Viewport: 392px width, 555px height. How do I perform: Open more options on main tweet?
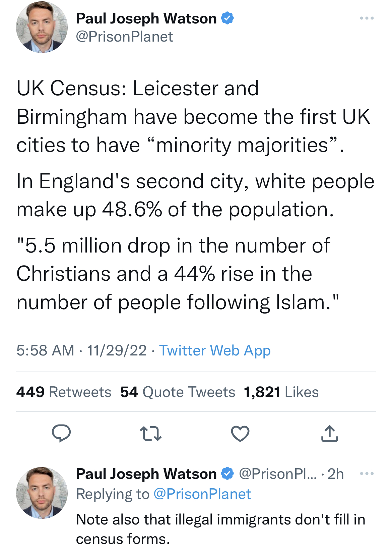pyautogui.click(x=367, y=18)
